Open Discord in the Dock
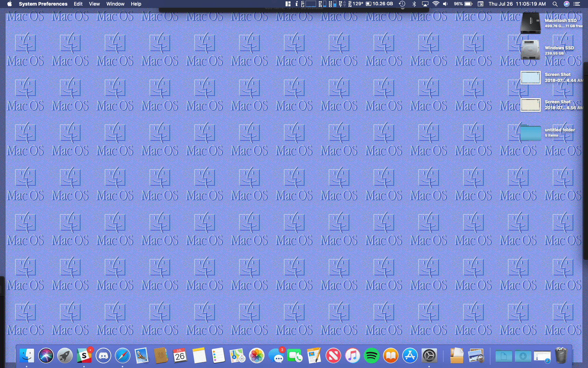This screenshot has height=368, width=588. (x=104, y=355)
